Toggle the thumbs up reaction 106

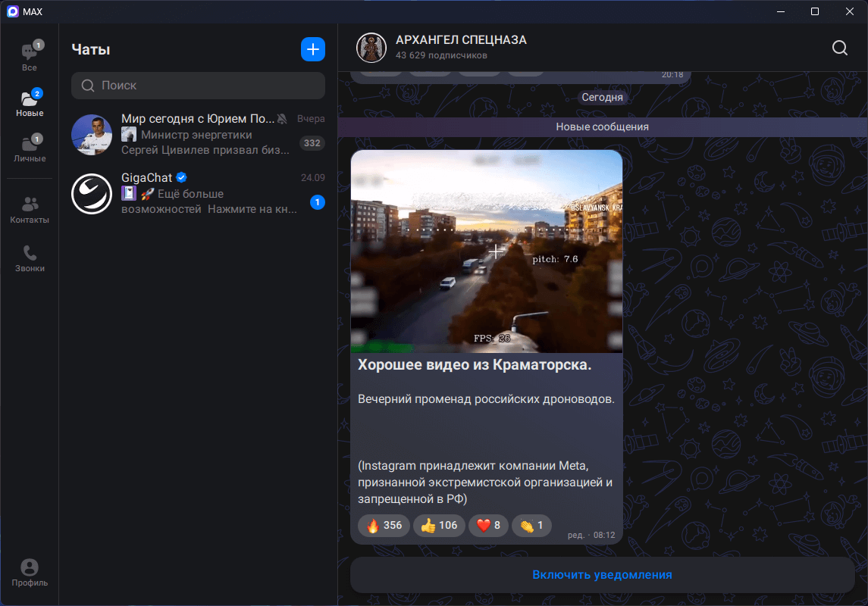pyautogui.click(x=439, y=526)
